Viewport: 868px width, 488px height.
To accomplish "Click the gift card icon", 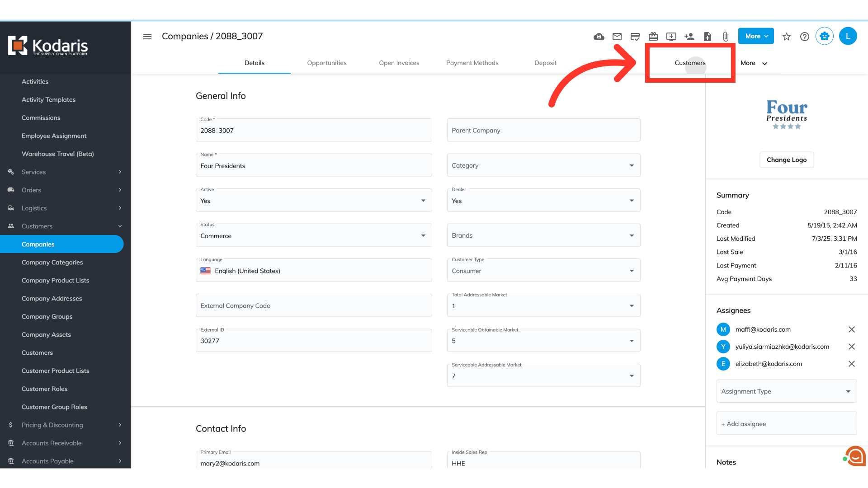I will point(653,37).
